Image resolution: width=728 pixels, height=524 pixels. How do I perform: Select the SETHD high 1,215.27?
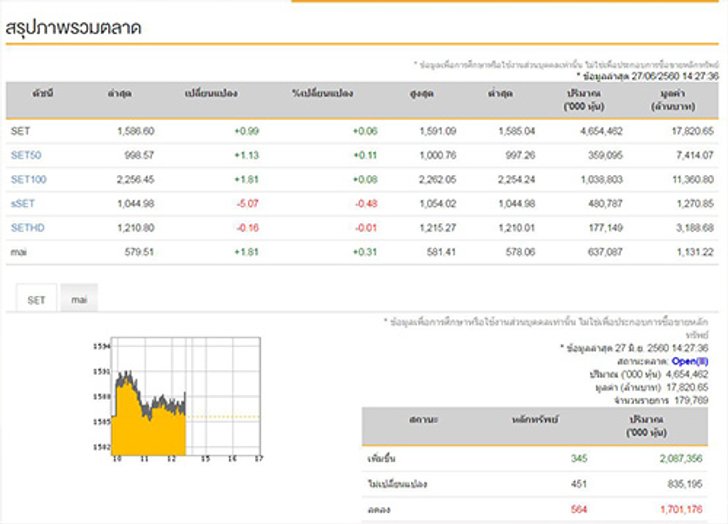pyautogui.click(x=438, y=227)
